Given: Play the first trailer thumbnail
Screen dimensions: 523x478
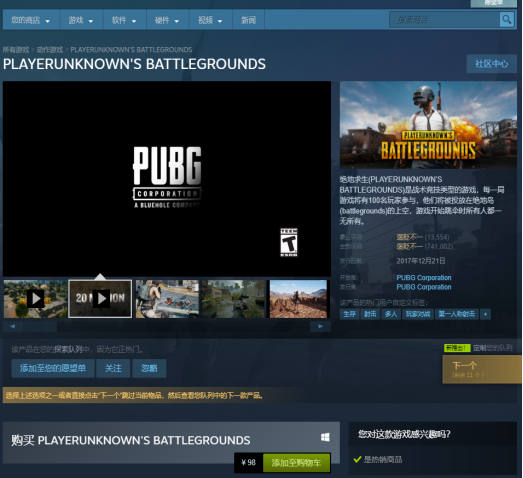Looking at the screenshot, I should [35, 299].
